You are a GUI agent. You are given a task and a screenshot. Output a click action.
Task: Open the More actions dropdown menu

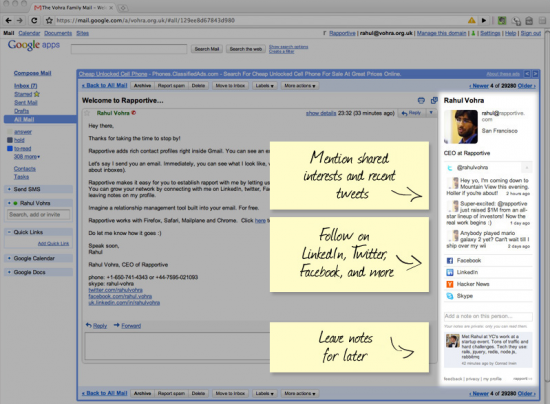(x=300, y=86)
